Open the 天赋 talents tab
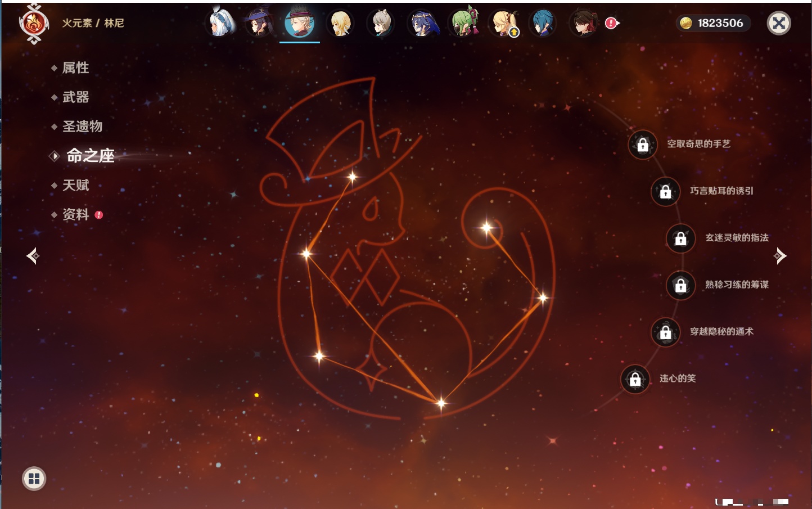Viewport: 812px width, 509px height. tap(75, 185)
